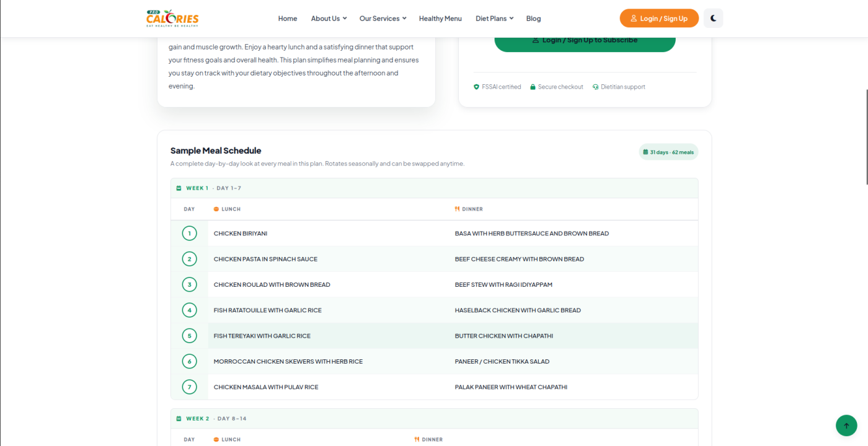Select the Day 5 circle in Week 1
This screenshot has width=868, height=446.
189,336
